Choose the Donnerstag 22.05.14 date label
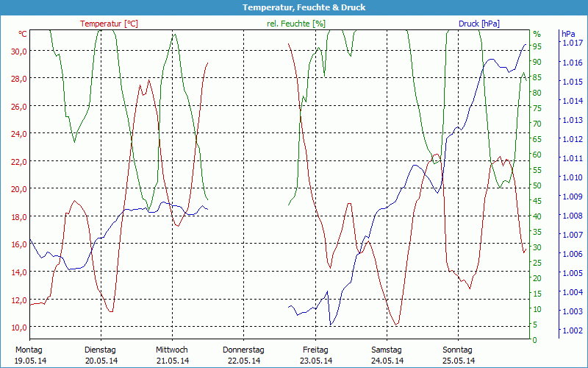The width and height of the screenshot is (588, 368). (243, 355)
